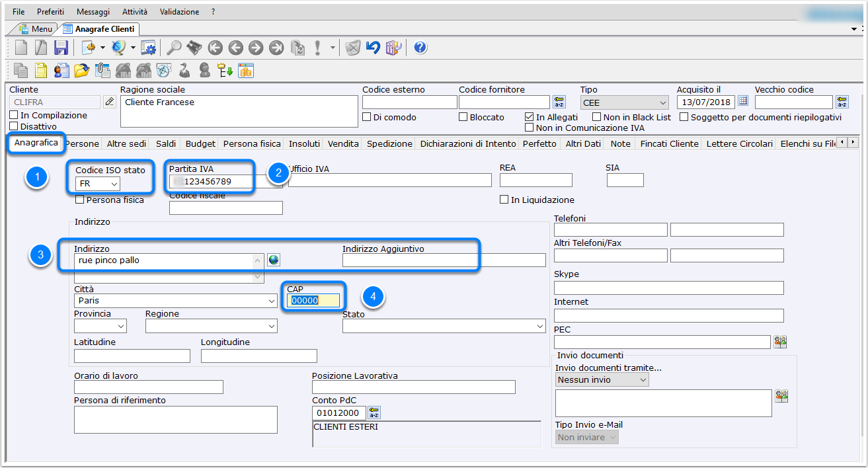Click the blue undo arrow icon
The height and width of the screenshot is (468, 868).
pyautogui.click(x=374, y=48)
